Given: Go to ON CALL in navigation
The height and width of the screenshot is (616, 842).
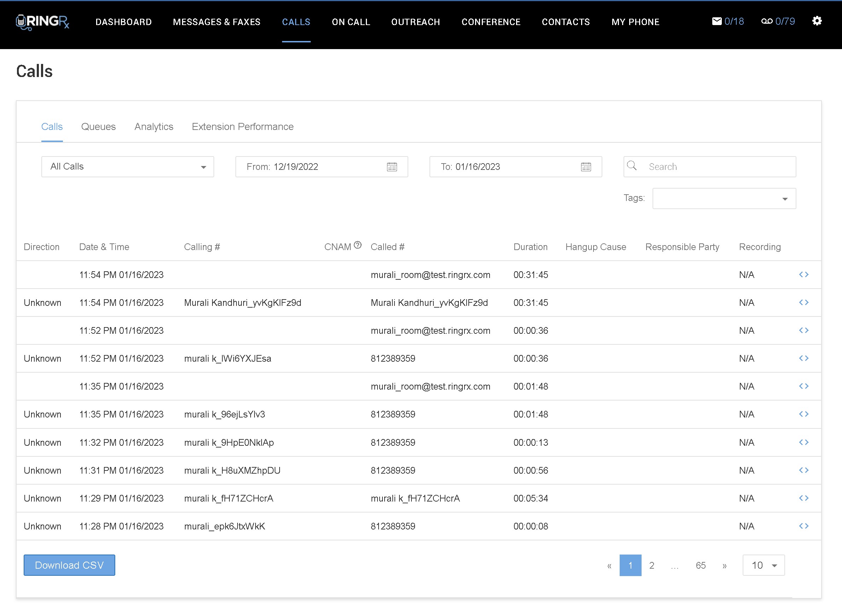Looking at the screenshot, I should point(351,22).
